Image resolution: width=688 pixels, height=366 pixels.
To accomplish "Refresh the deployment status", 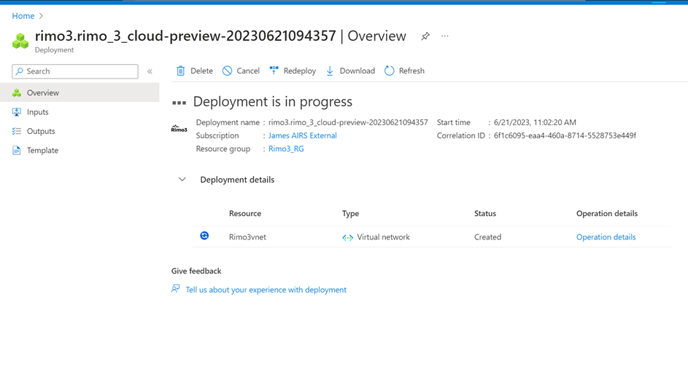I will 404,71.
